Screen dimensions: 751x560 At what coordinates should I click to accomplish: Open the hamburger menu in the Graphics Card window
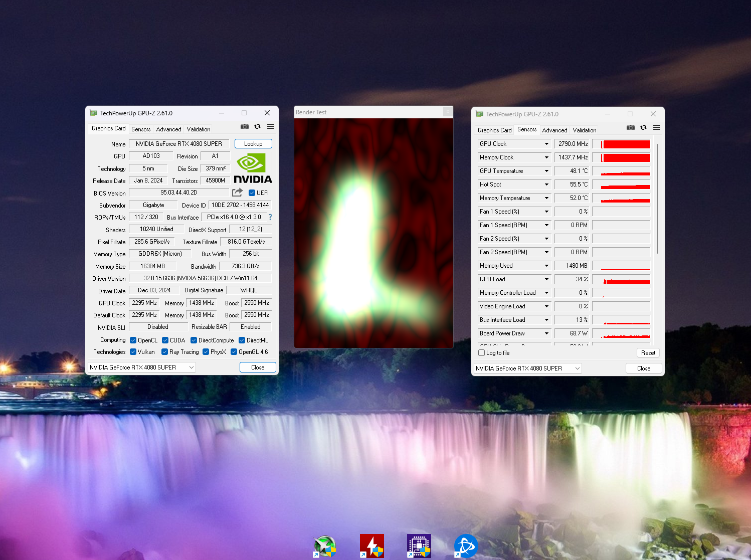click(270, 127)
